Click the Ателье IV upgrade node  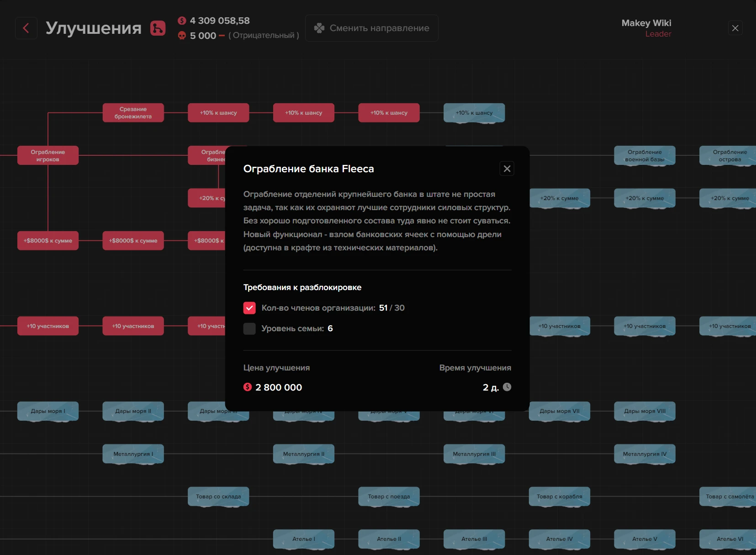559,539
